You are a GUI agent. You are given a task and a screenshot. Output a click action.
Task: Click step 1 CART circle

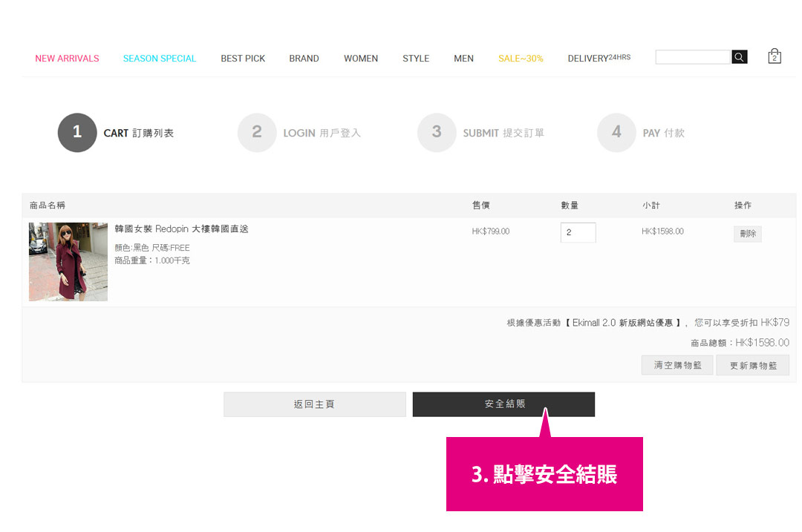click(77, 133)
